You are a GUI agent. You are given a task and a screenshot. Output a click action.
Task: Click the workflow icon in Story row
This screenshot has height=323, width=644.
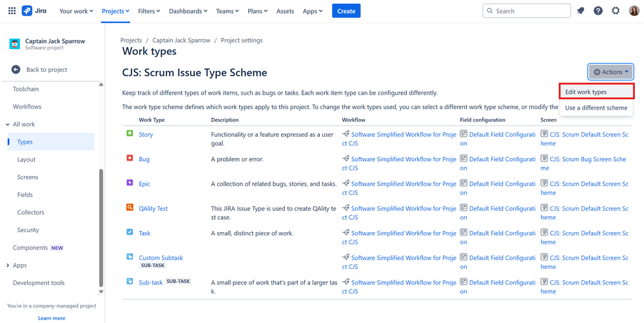[x=346, y=134]
